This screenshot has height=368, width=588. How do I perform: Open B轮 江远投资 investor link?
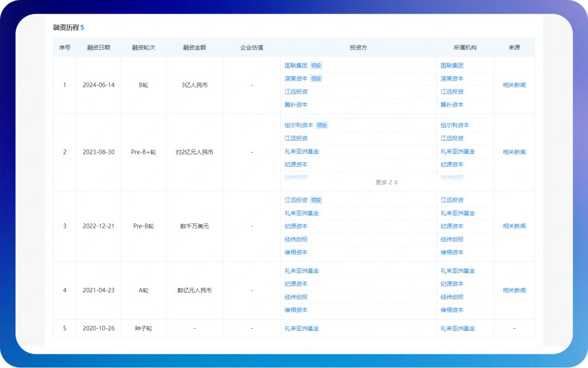[x=296, y=92]
